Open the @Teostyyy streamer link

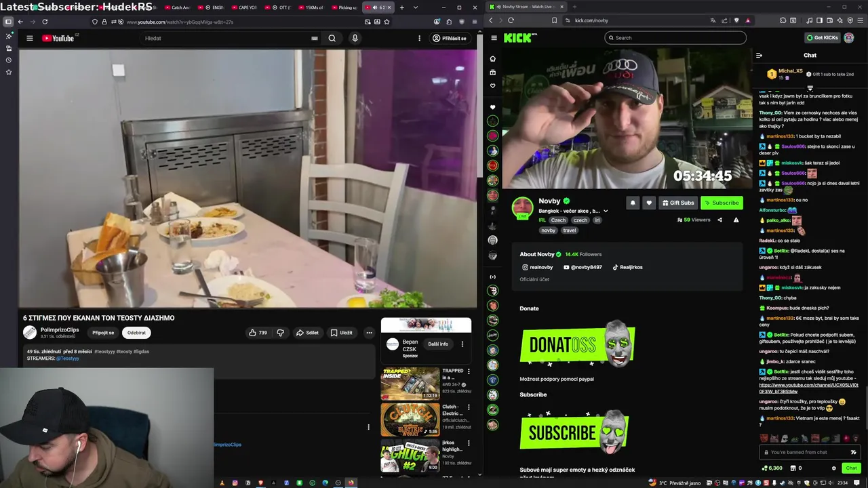[x=68, y=358]
